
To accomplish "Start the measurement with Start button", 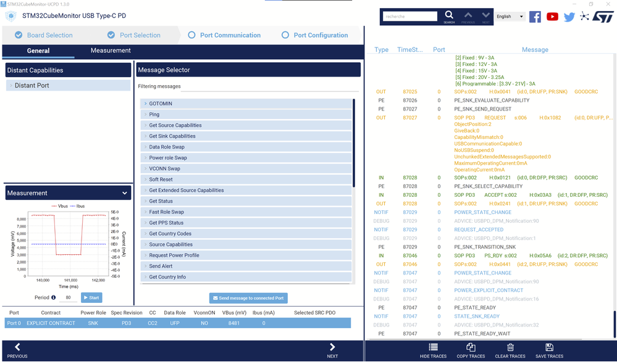I will (x=91, y=297).
